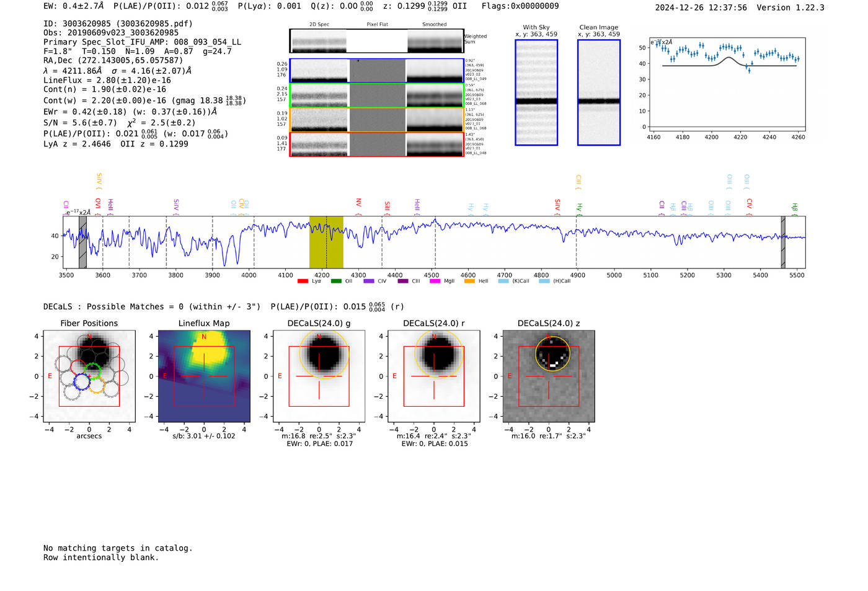The width and height of the screenshot is (868, 591).
Task: Click the CIV purple legend swatch
Action: (369, 282)
